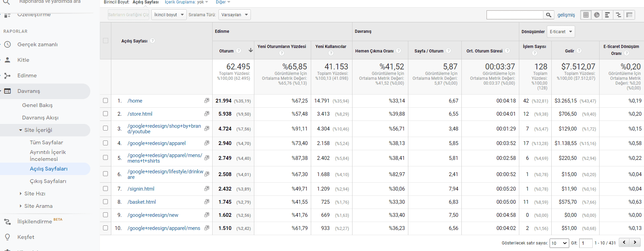Image resolution: width=644 pixels, height=251 pixels.
Task: Select the comparison view icon
Action: coord(619,15)
